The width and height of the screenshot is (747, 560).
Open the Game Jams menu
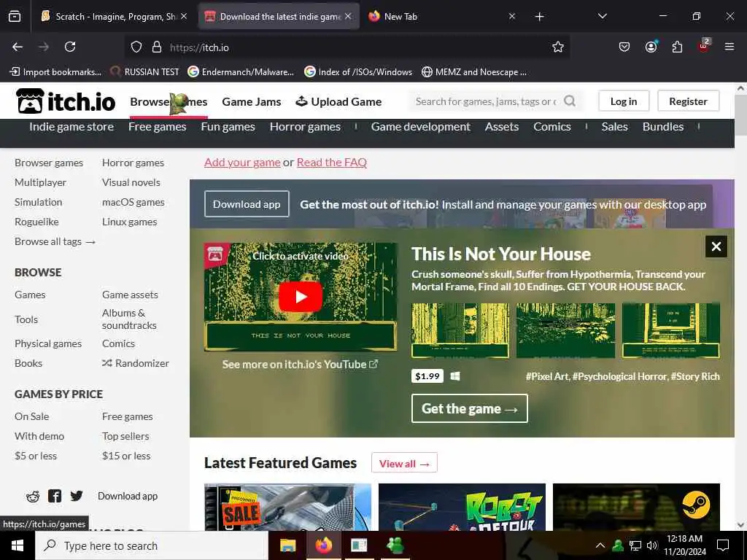coord(252,102)
